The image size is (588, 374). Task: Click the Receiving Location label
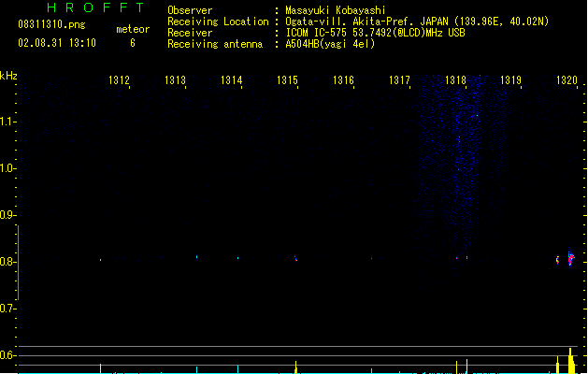click(x=218, y=22)
